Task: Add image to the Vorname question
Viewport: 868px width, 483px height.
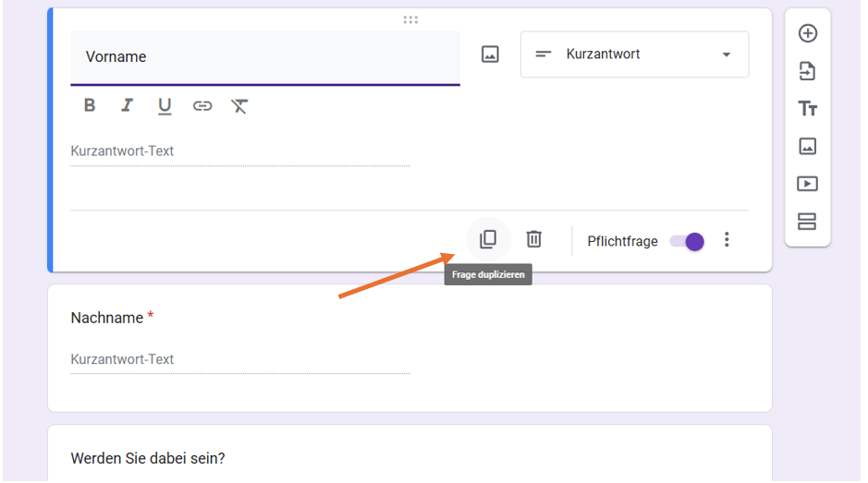Action: (490, 54)
